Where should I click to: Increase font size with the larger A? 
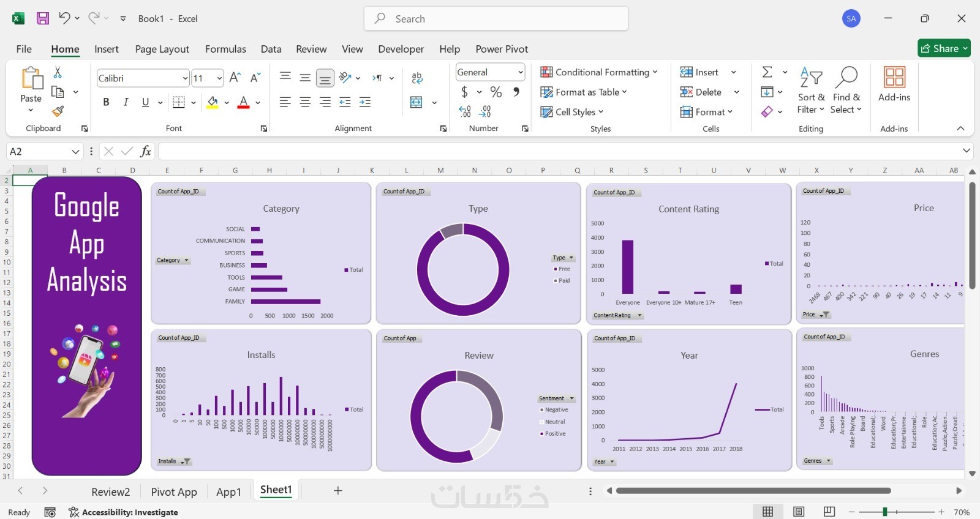235,78
